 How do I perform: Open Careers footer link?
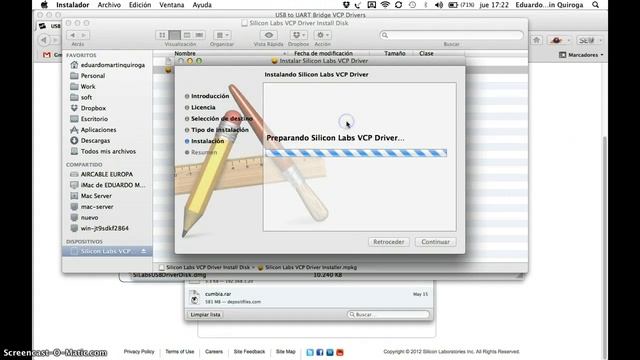point(214,352)
